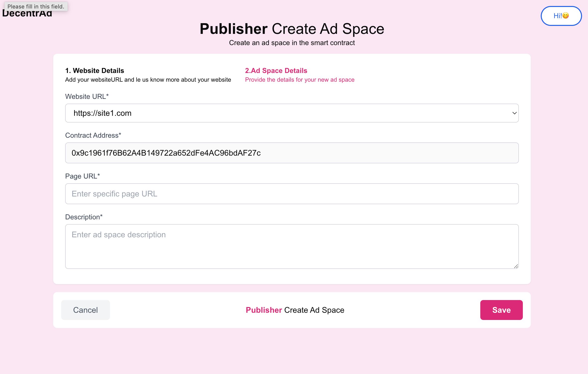588x374 pixels.
Task: Click the Cancel button
Action: coord(85,310)
